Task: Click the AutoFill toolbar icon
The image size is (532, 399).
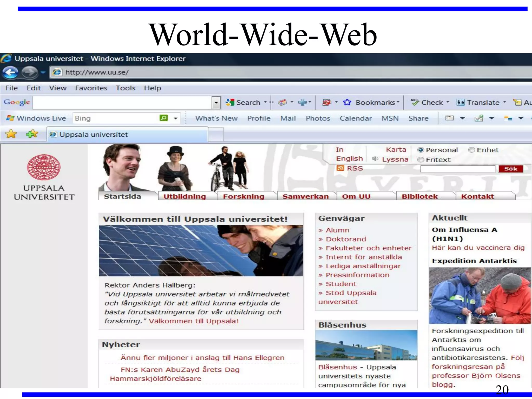Action: [517, 102]
